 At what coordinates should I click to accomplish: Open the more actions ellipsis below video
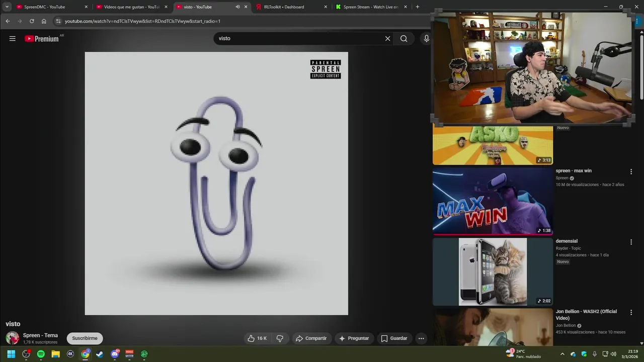(x=421, y=338)
